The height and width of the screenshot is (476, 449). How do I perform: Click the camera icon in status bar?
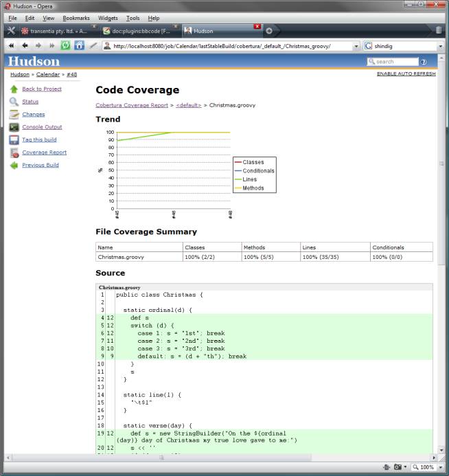tap(398, 467)
